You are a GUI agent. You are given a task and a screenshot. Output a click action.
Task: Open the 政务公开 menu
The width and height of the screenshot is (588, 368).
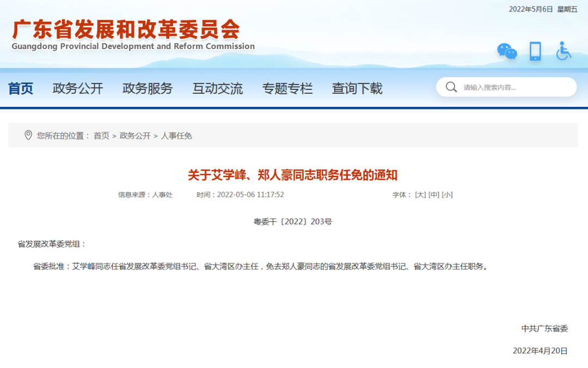coord(78,88)
